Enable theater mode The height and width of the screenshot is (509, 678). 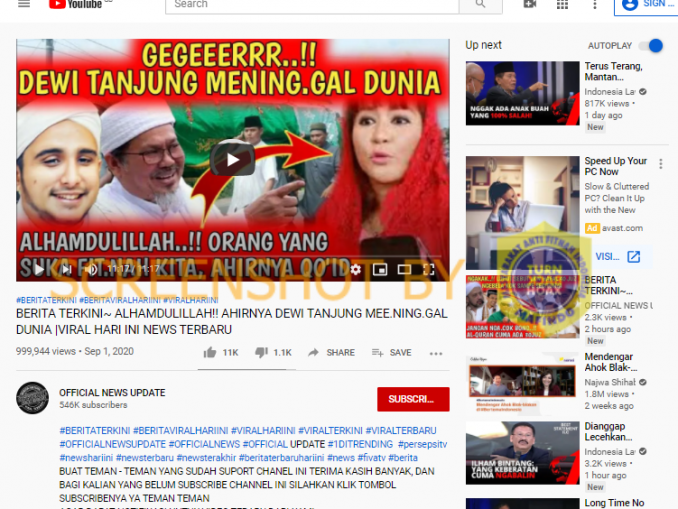[x=404, y=269]
